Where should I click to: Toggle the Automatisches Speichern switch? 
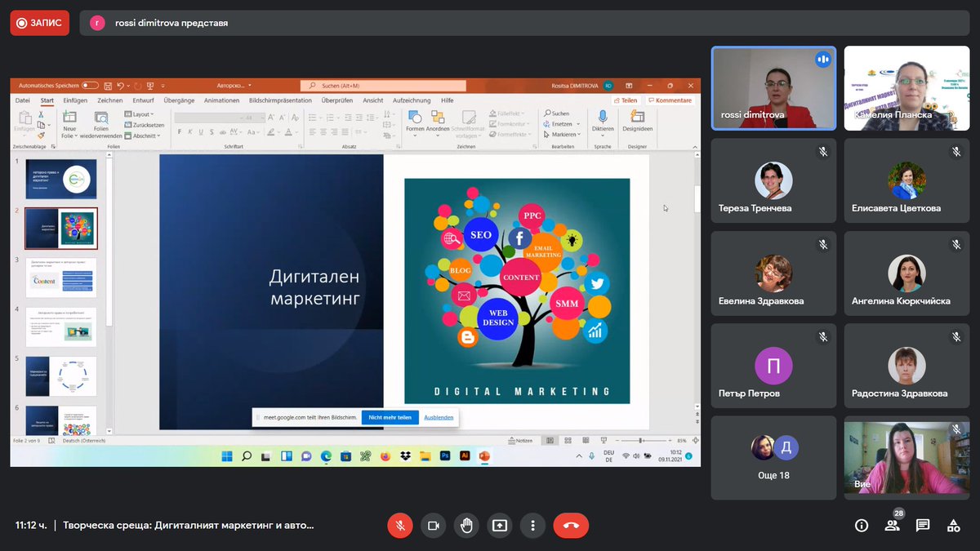pos(90,85)
